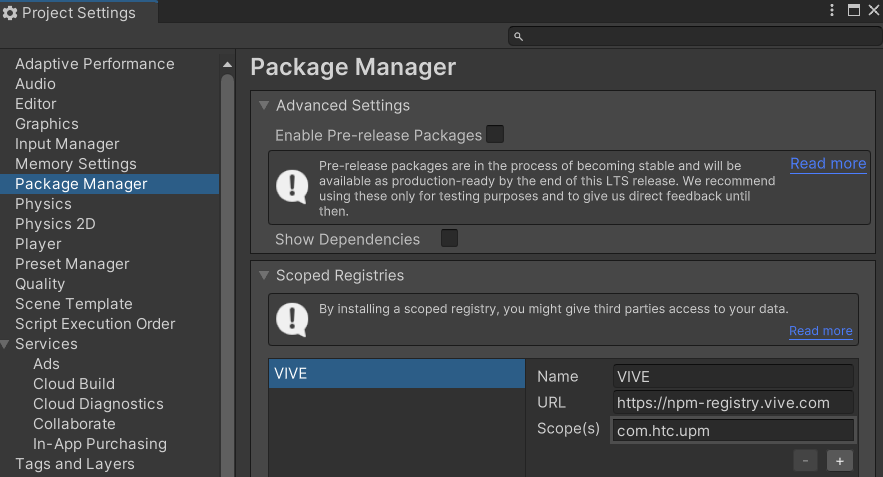Select the VIVE registry in the list

[x=396, y=374]
